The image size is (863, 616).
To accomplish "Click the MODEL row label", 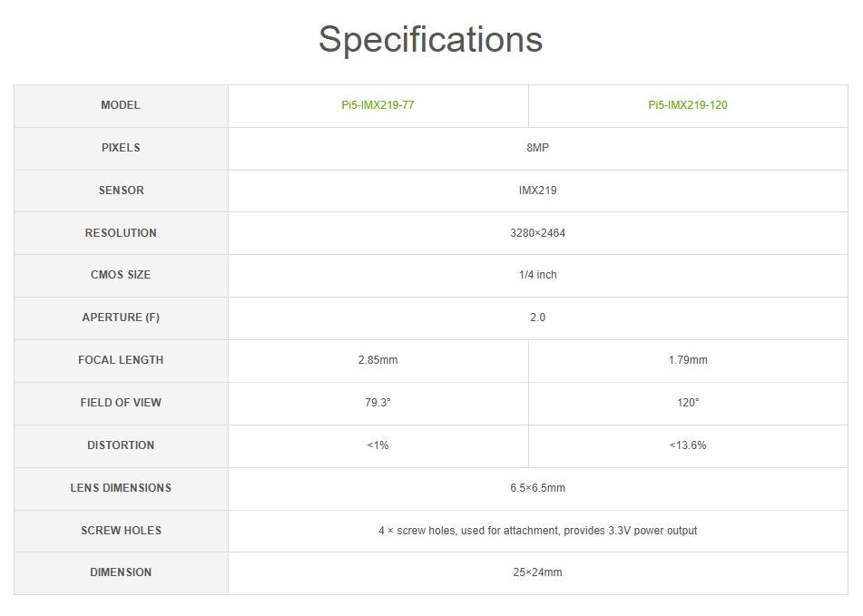I will tap(121, 105).
